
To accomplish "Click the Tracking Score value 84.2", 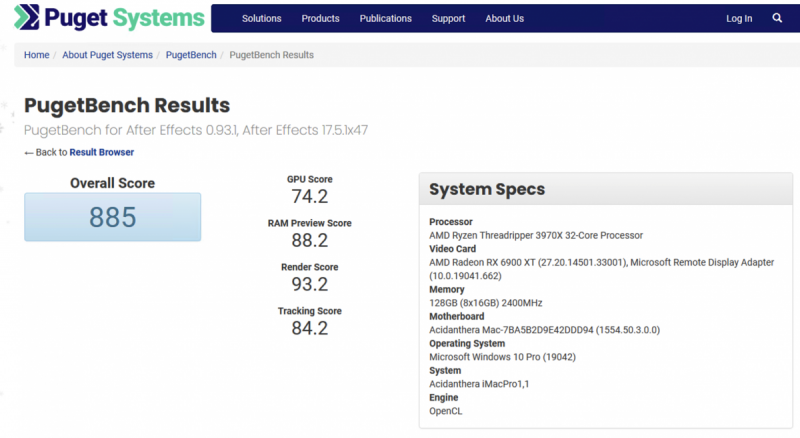I will [x=310, y=328].
